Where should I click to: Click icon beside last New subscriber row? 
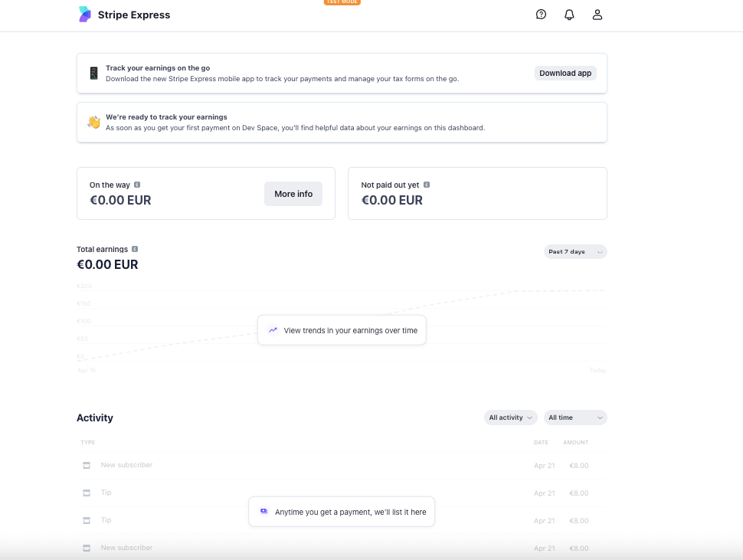87,548
